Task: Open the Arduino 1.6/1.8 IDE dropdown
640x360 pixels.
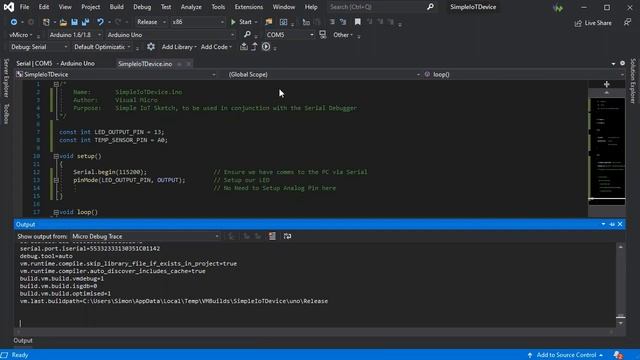Action: [75, 35]
